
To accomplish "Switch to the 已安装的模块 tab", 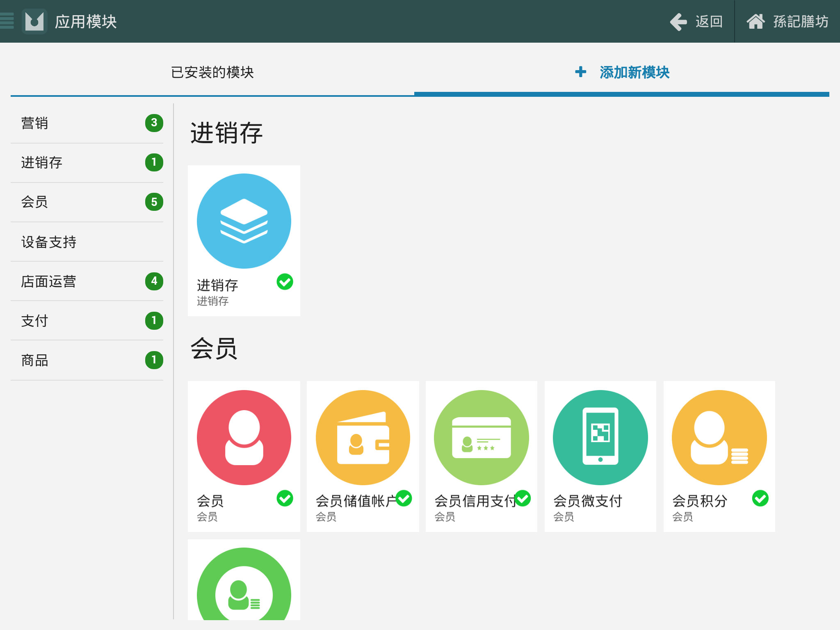I will [212, 72].
